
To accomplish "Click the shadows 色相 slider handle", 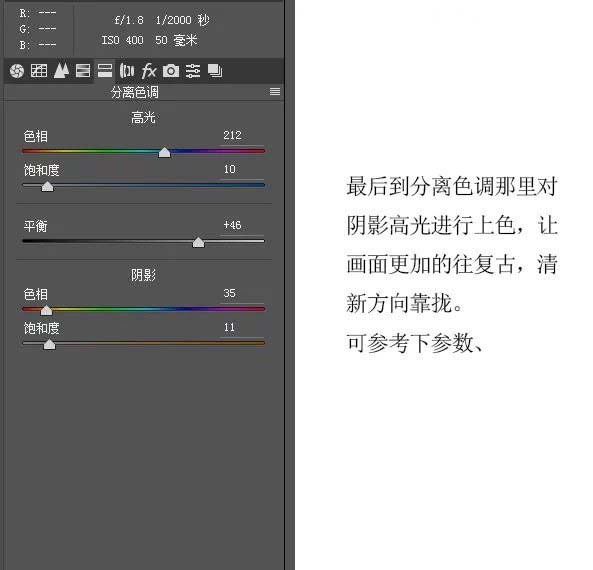I will click(46, 311).
